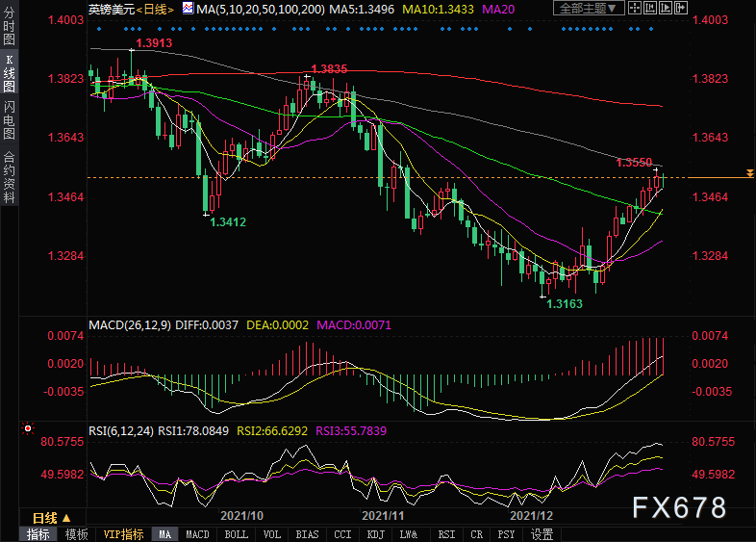Click the crosshair cursor icon
756x542 pixels.
point(635,8)
